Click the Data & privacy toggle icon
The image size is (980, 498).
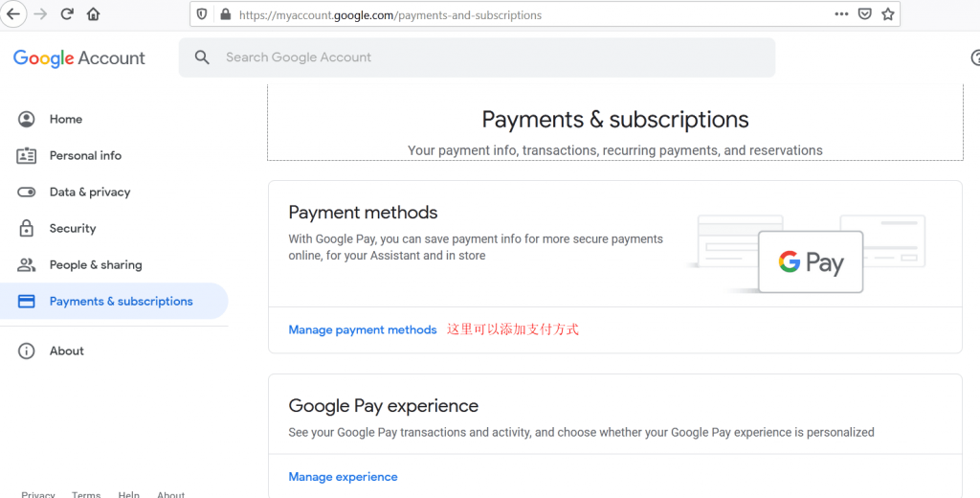[26, 192]
